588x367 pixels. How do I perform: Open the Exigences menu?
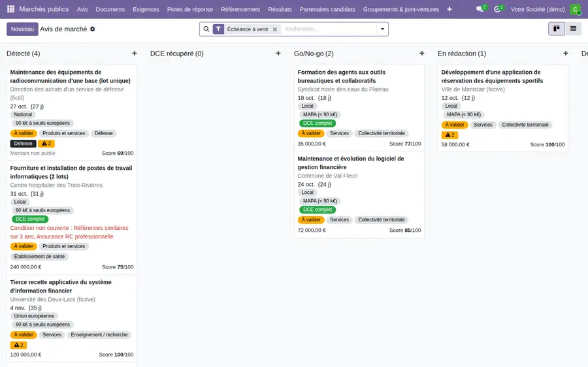[x=146, y=9]
